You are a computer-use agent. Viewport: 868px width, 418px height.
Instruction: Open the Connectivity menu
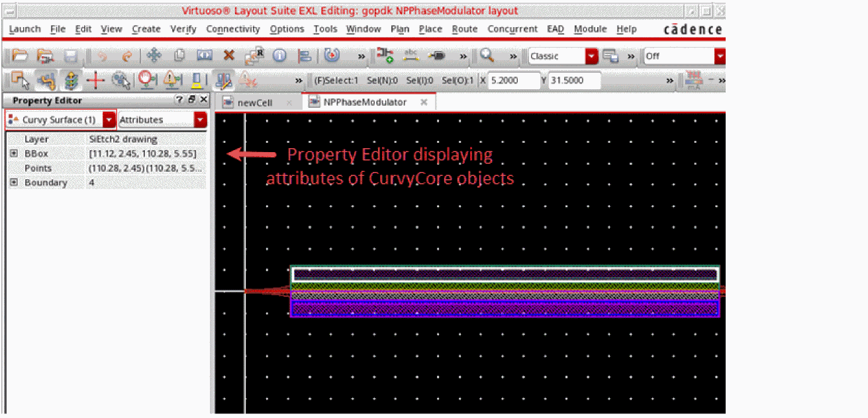click(232, 29)
